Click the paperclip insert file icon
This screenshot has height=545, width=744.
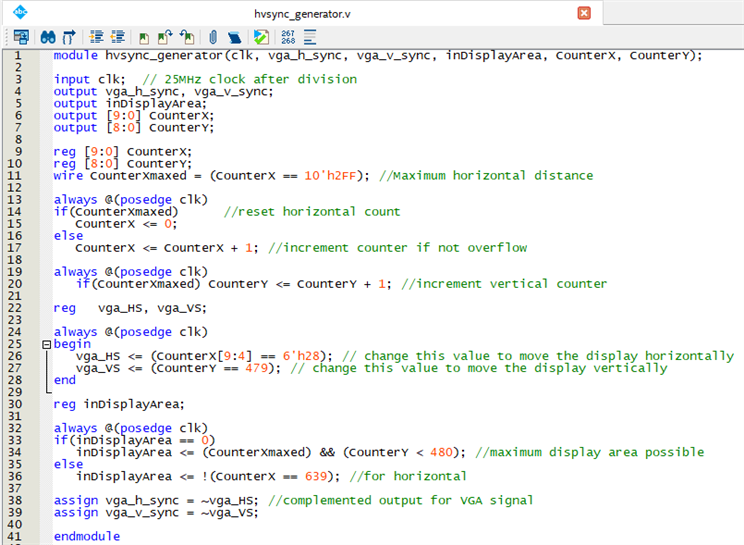click(214, 37)
